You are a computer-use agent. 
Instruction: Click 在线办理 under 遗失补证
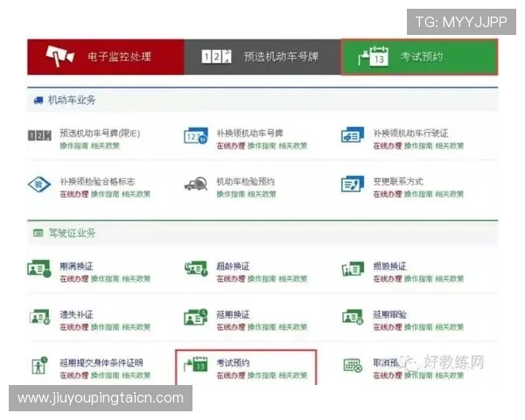74,327
